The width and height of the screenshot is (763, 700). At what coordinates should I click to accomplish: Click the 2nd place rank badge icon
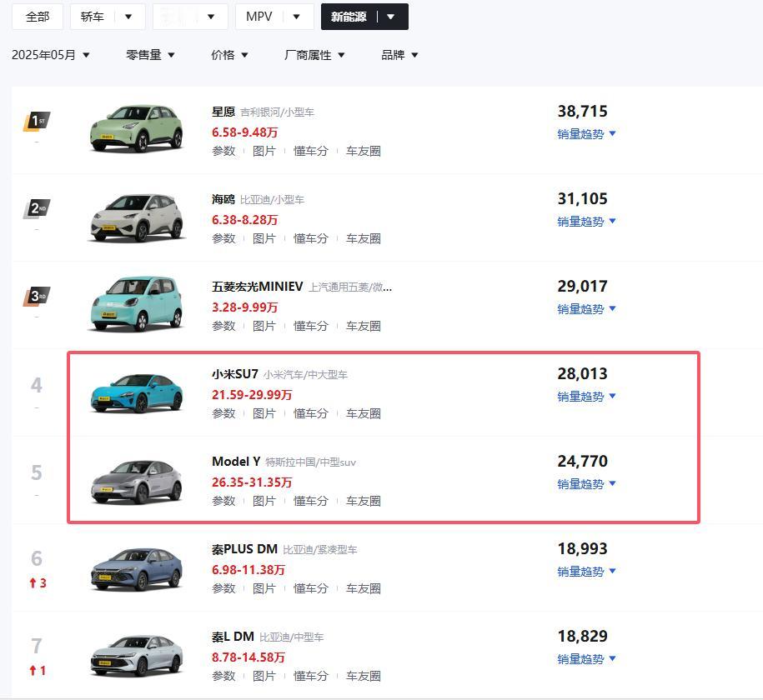click(37, 209)
